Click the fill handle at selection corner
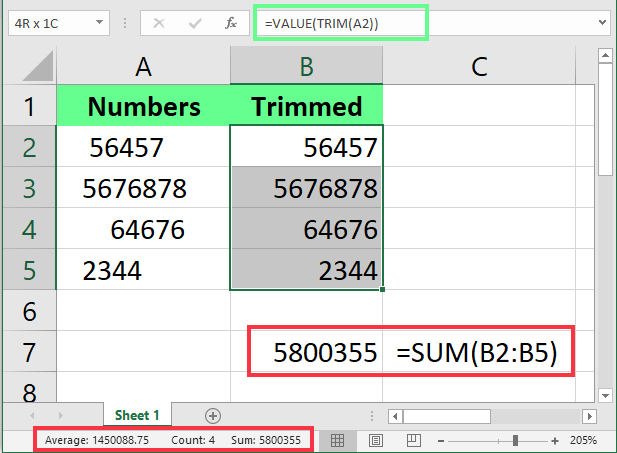Image resolution: width=617 pixels, height=453 pixels. tap(382, 290)
